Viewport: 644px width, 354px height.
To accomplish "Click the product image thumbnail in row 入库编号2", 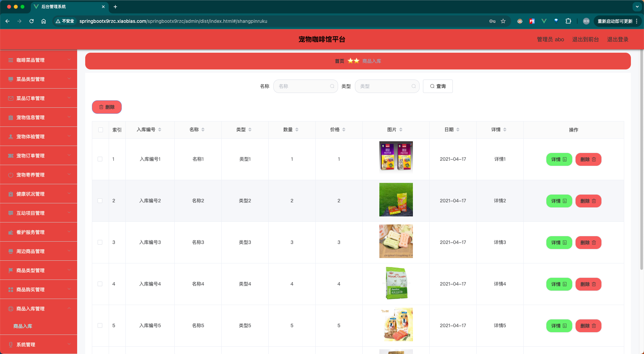I will click(x=396, y=200).
